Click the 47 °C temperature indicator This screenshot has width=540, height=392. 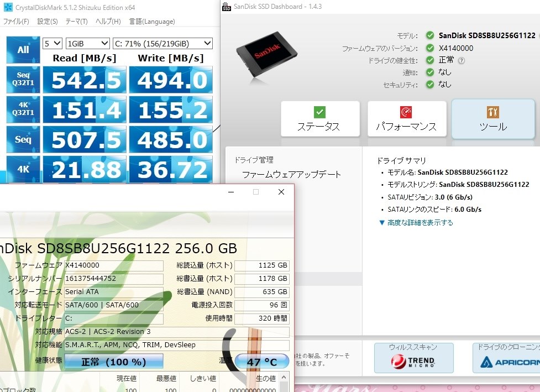(x=262, y=362)
